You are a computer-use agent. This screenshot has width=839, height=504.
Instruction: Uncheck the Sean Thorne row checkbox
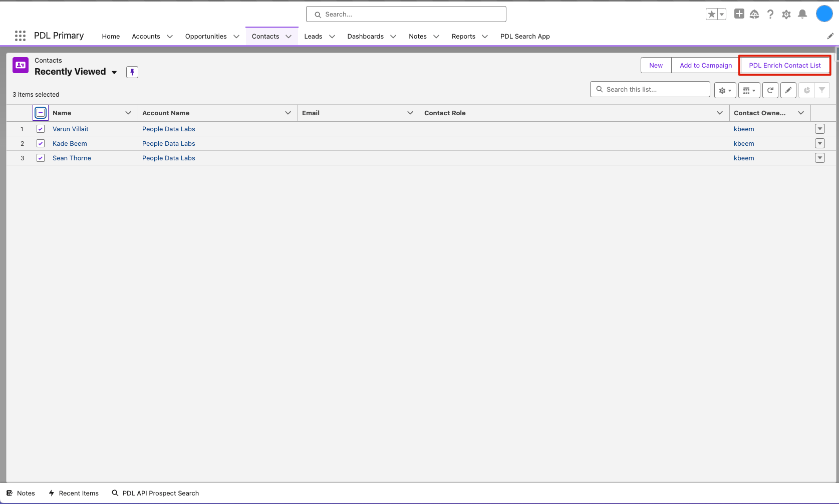click(x=41, y=158)
